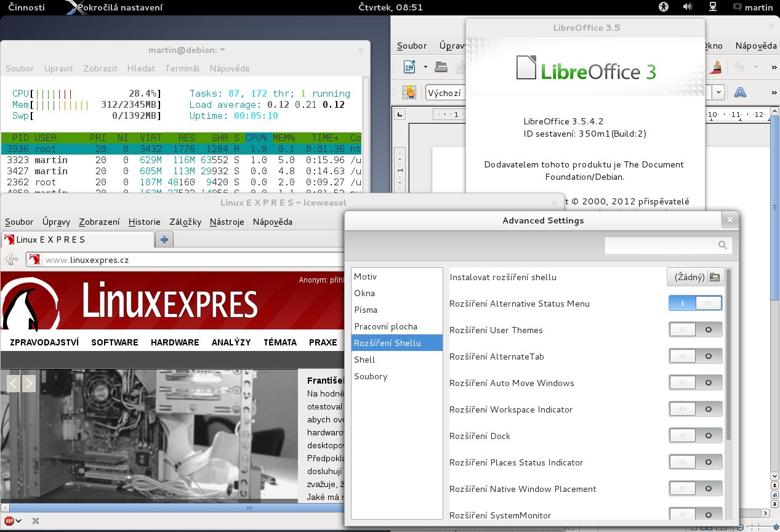Expand the LibreOffice standard toolbar overflow chevron
780x532 pixels.
(x=773, y=66)
